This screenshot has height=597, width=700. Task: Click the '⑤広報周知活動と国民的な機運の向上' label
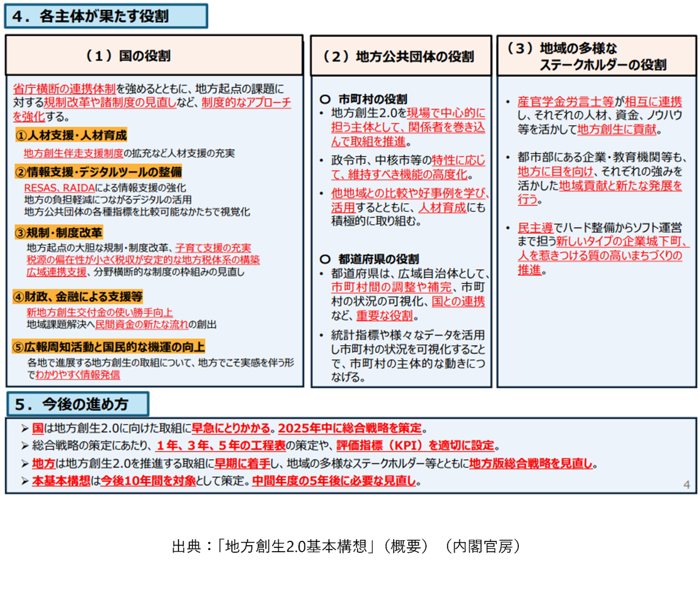108,347
